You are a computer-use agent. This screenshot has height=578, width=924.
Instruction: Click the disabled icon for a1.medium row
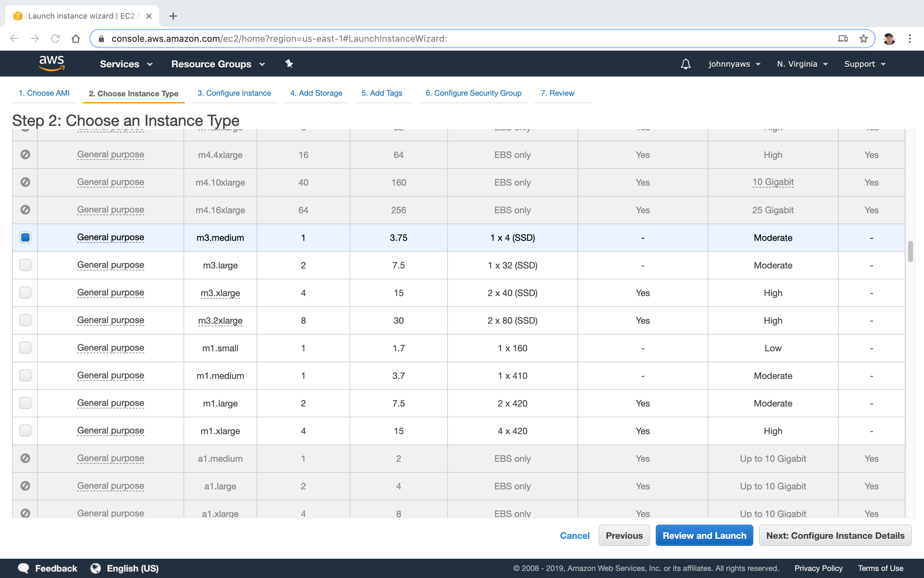pyautogui.click(x=25, y=458)
